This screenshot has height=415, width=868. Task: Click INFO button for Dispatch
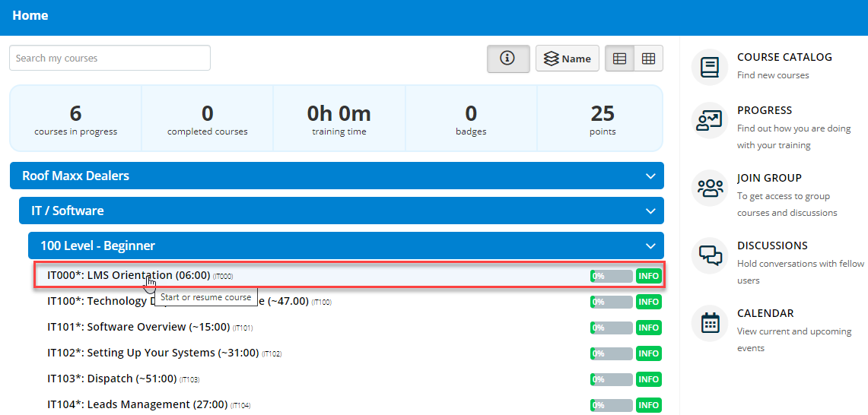(x=648, y=379)
